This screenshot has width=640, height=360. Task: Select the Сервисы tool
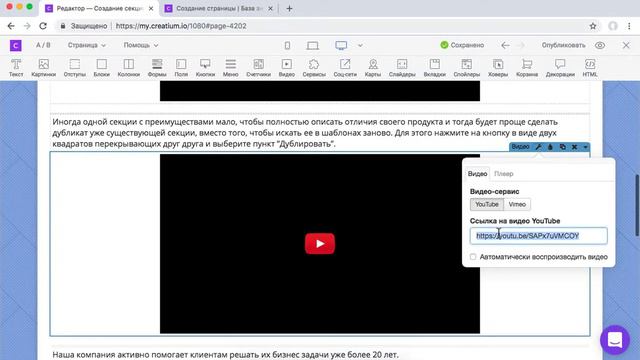point(314,68)
